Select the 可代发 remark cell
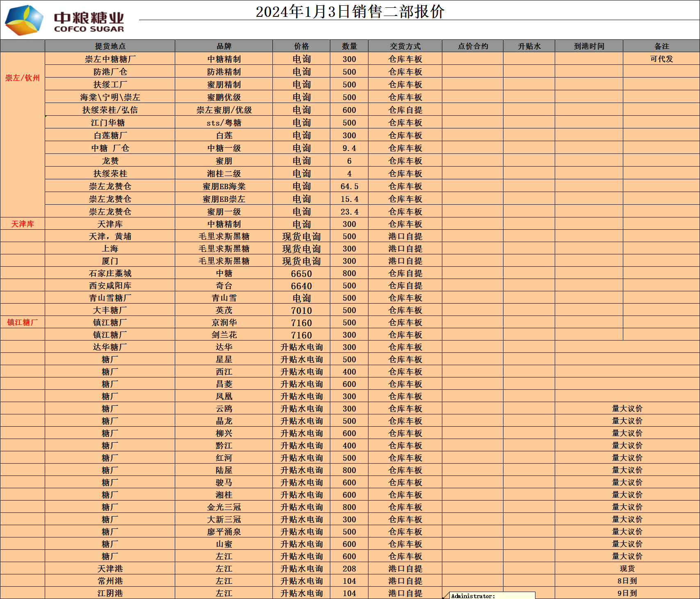 pyautogui.click(x=661, y=59)
